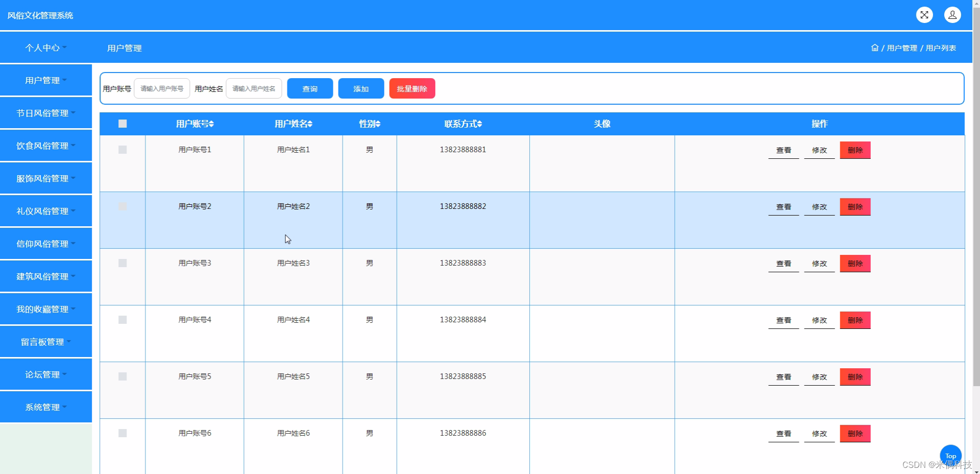View details of 用户账号3 with 查看

tap(783, 264)
